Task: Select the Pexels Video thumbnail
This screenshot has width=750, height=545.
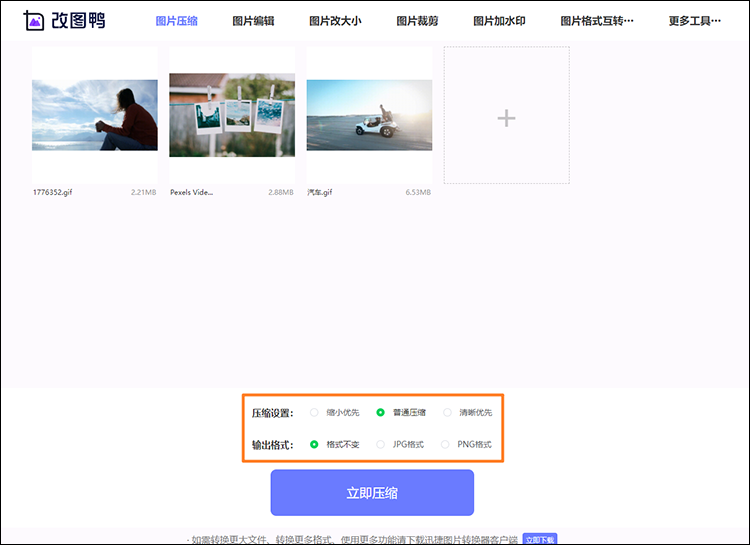Action: pos(232,115)
